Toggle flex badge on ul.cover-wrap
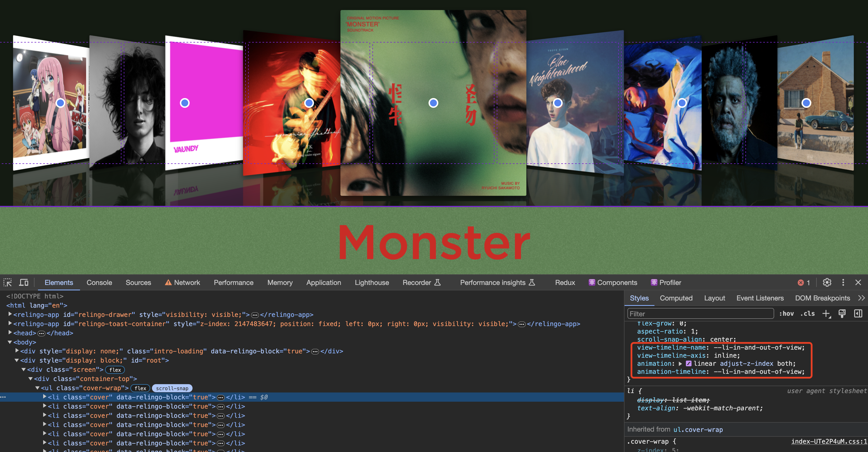This screenshot has width=868, height=452. tap(140, 388)
